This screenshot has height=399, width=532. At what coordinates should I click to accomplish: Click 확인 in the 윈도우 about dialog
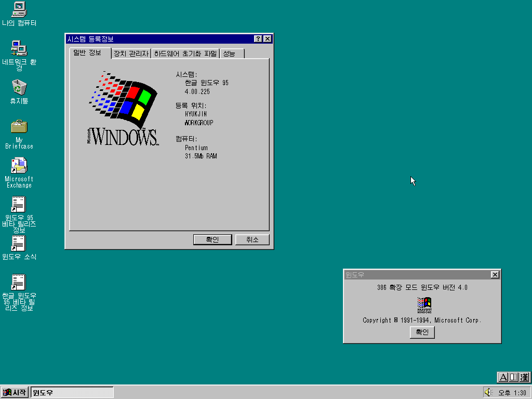coord(422,332)
